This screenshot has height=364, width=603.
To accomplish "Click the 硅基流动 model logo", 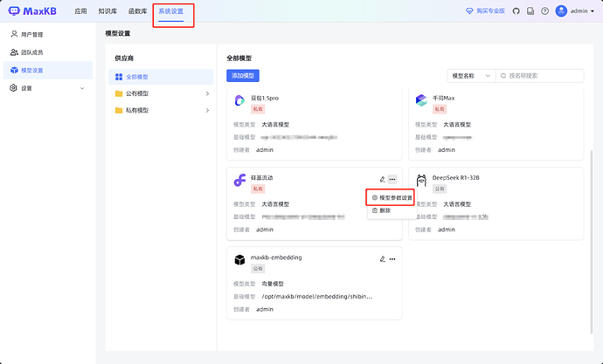I will click(239, 180).
